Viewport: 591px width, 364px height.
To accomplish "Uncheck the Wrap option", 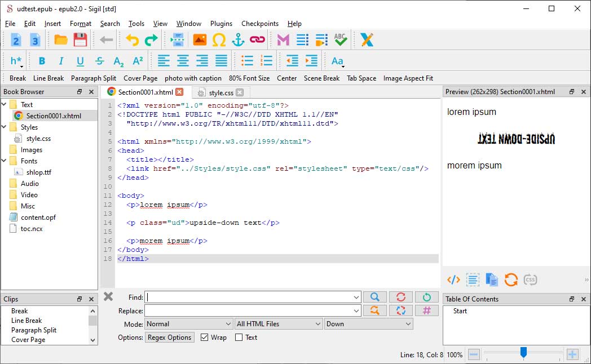I will pos(204,338).
